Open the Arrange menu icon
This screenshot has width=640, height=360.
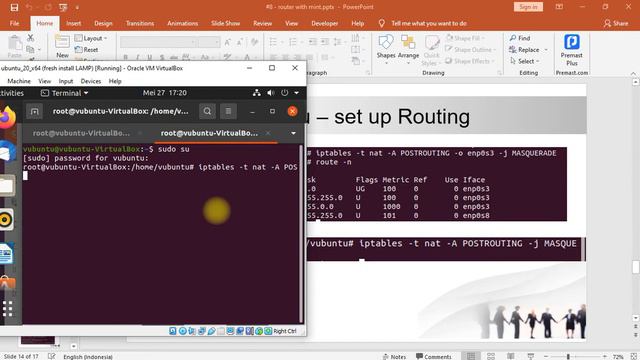(x=408, y=47)
